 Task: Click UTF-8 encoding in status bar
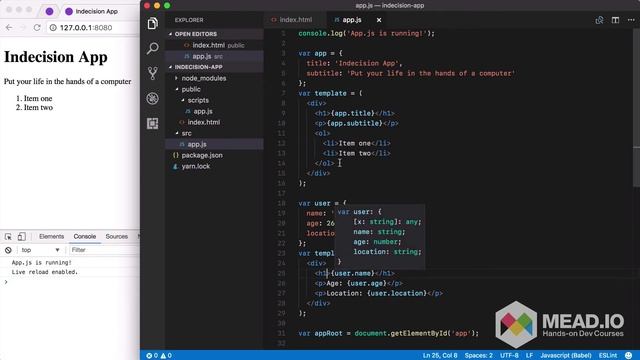tap(509, 356)
